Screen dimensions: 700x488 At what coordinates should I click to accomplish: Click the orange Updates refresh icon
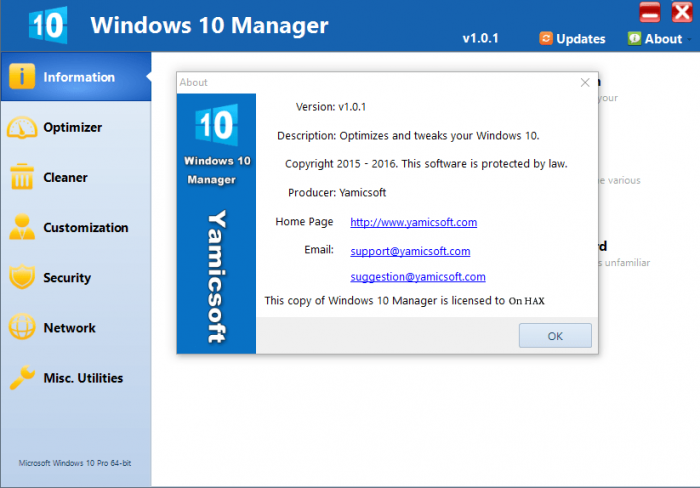pos(546,38)
